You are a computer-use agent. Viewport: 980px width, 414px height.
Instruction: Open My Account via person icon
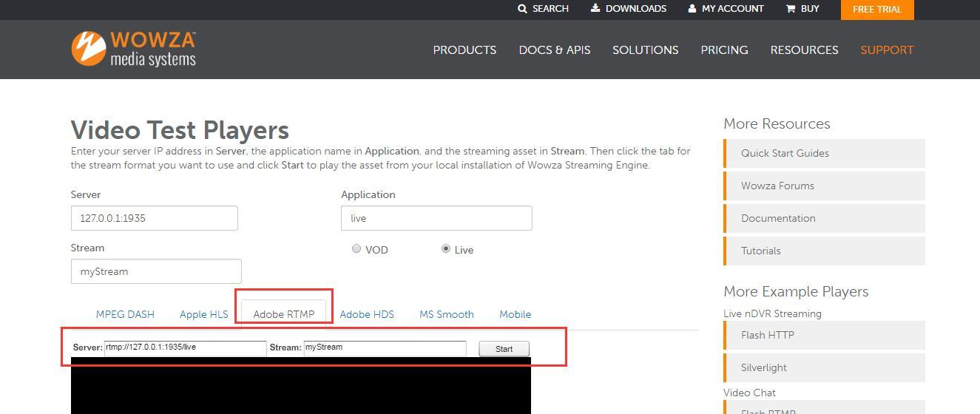click(x=692, y=9)
